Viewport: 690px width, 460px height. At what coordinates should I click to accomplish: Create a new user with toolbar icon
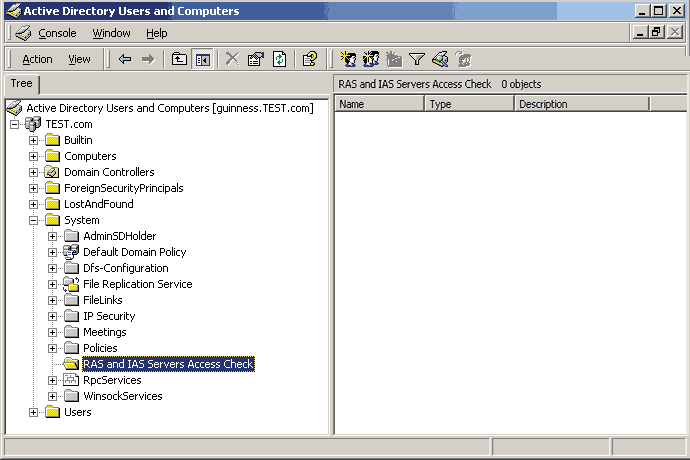(x=348, y=59)
